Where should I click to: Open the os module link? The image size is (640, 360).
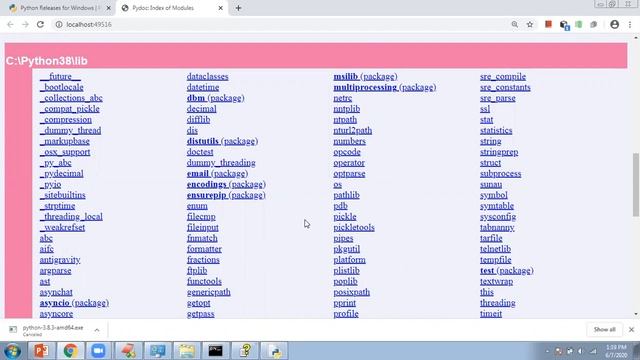pyautogui.click(x=338, y=184)
